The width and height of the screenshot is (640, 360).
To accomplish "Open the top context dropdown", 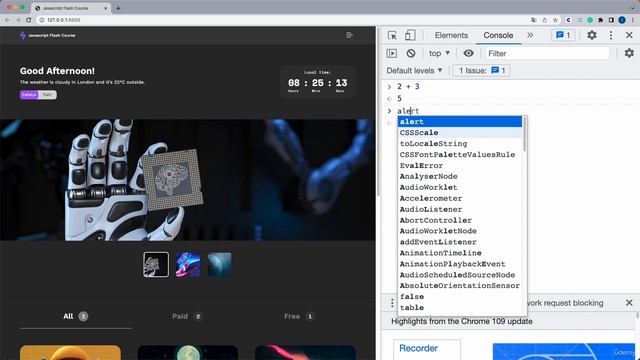I will click(439, 53).
